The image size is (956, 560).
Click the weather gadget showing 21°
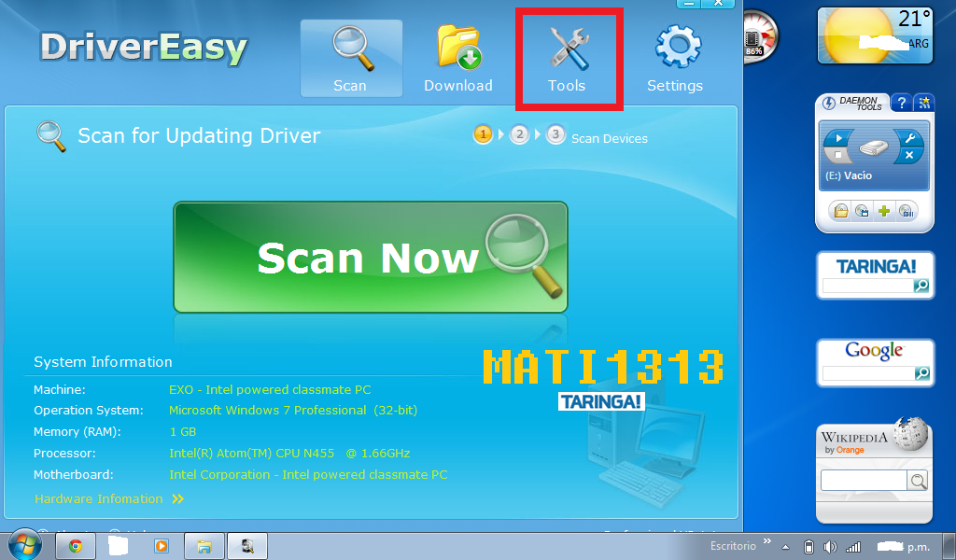click(x=875, y=35)
